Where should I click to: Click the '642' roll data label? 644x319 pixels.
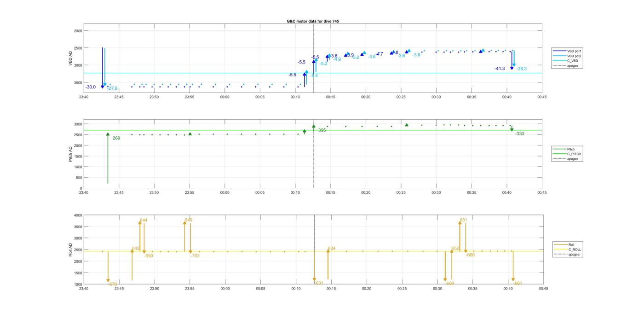click(136, 248)
